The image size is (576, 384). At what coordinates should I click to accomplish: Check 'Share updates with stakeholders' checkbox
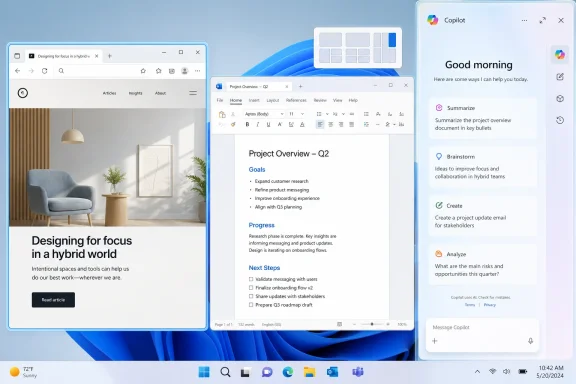pos(251,296)
